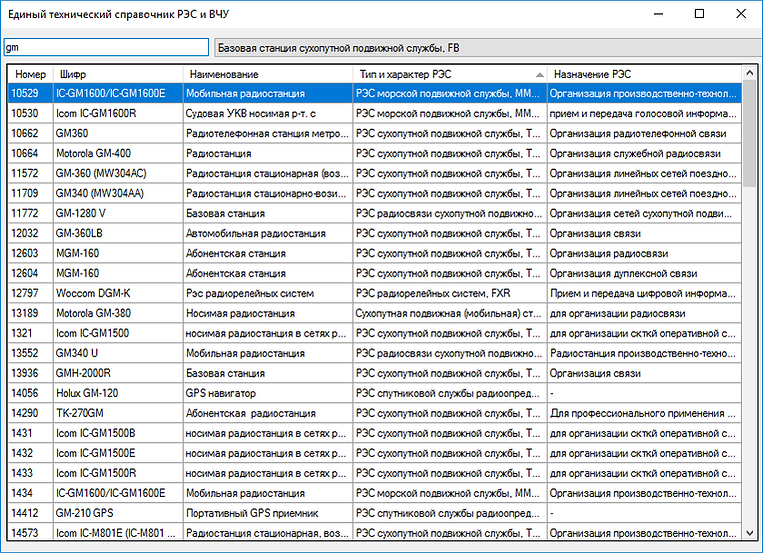The height and width of the screenshot is (553, 763).
Task: Click 'Организация радиотелефонной связи' cell
Action: [x=644, y=133]
